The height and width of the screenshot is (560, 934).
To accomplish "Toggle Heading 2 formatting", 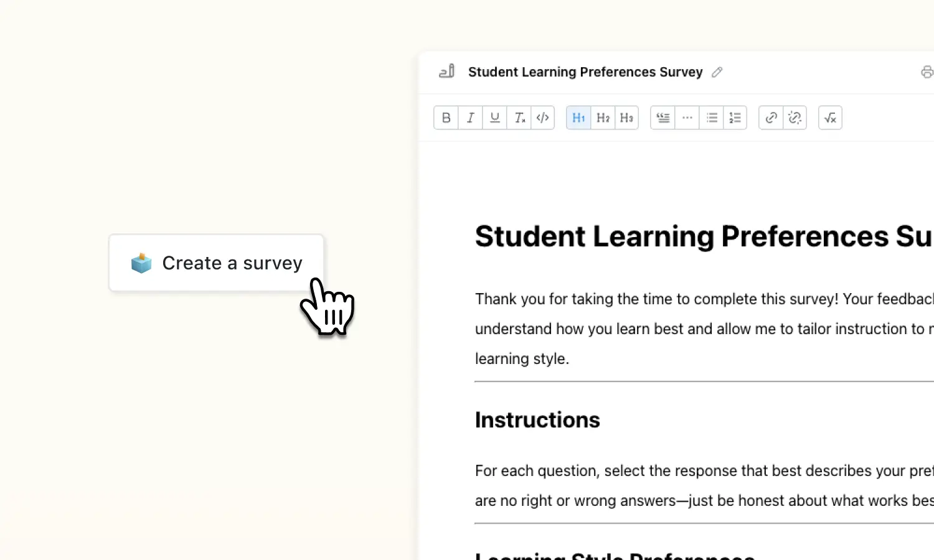I will (602, 118).
